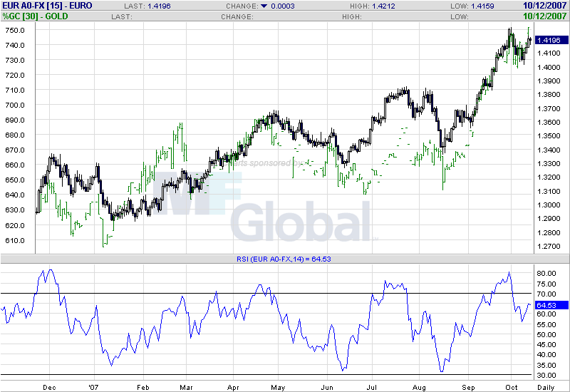Image resolution: width=570 pixels, height=392 pixels.
Task: Click the GOLD row LAST: label
Action: pyautogui.click(x=122, y=16)
